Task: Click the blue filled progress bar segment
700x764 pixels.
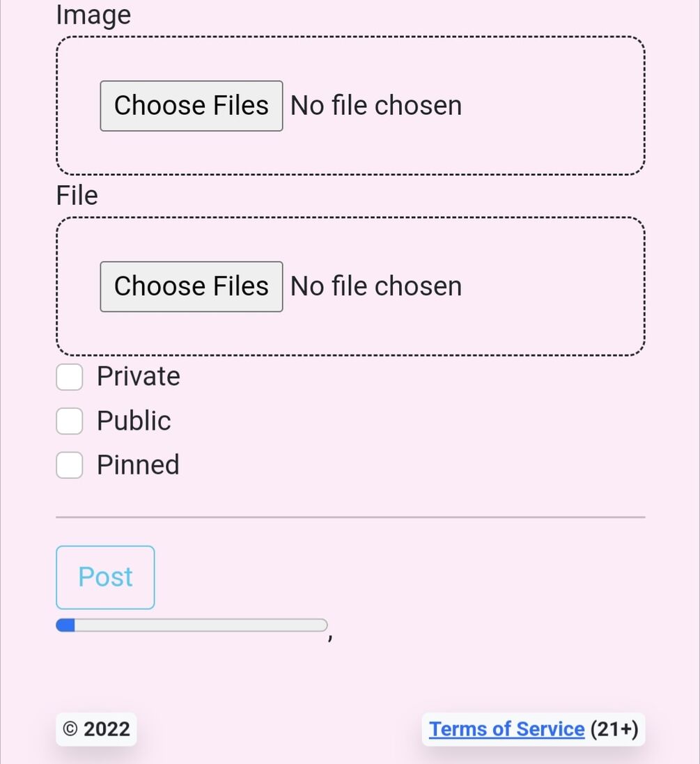Action: click(65, 625)
